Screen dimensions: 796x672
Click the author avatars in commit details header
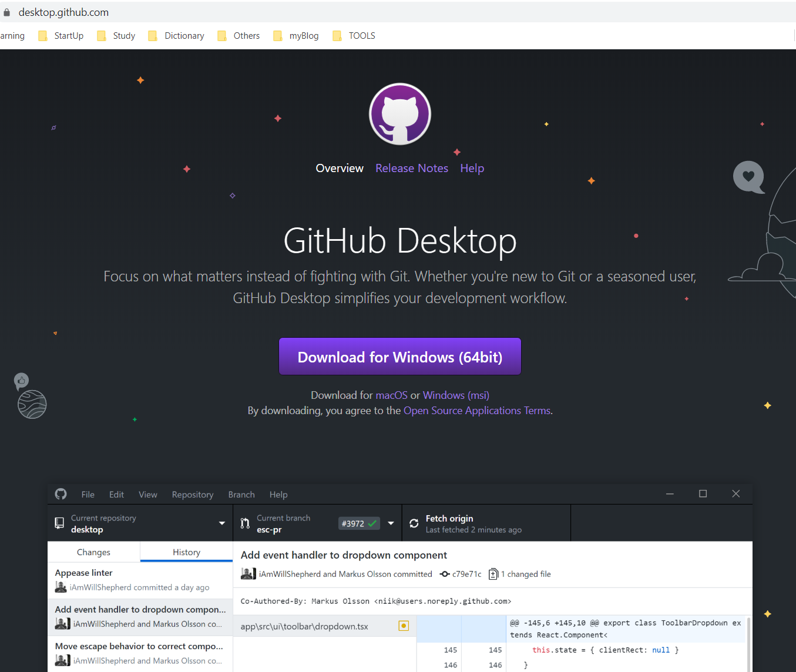(248, 573)
